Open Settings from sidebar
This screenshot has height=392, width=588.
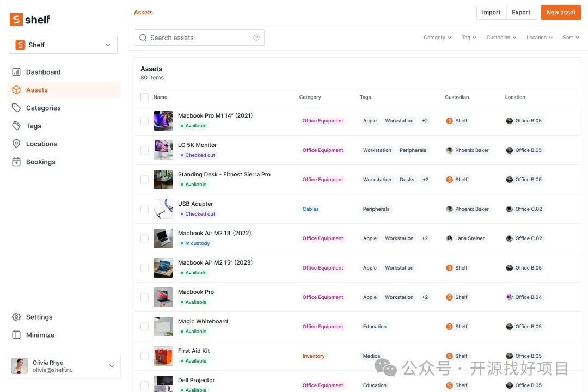64,317
